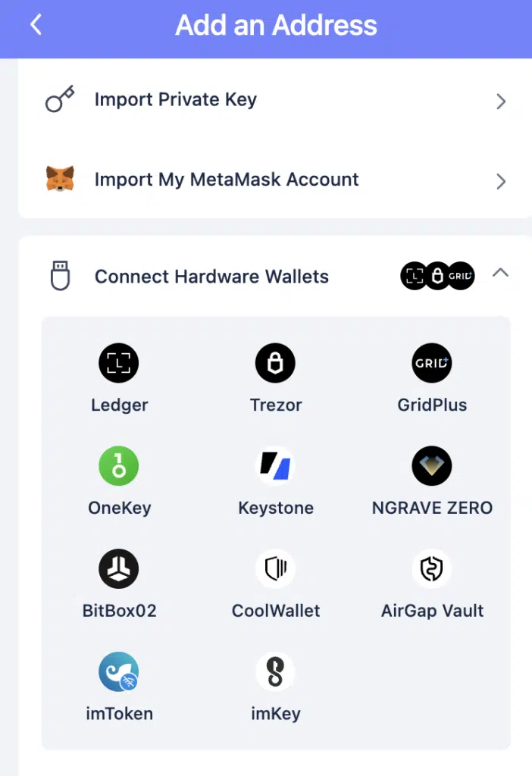
Task: Select the green OneKey icon
Action: tap(119, 465)
